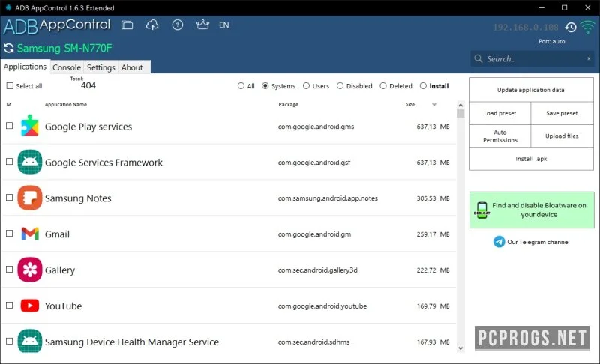The height and width of the screenshot is (364, 600).
Task: Click the Install .apk button
Action: coord(531,159)
